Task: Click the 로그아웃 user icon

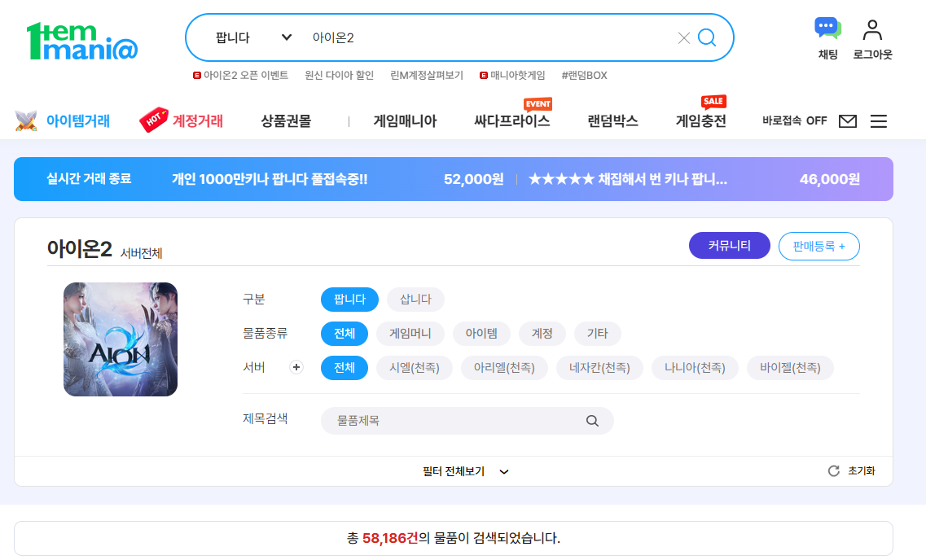Action: pos(872,29)
